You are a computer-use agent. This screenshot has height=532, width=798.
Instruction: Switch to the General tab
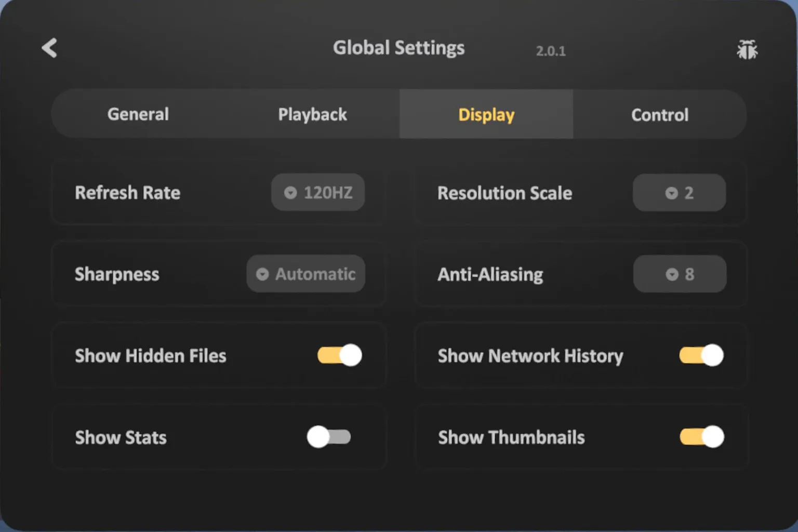(x=138, y=114)
